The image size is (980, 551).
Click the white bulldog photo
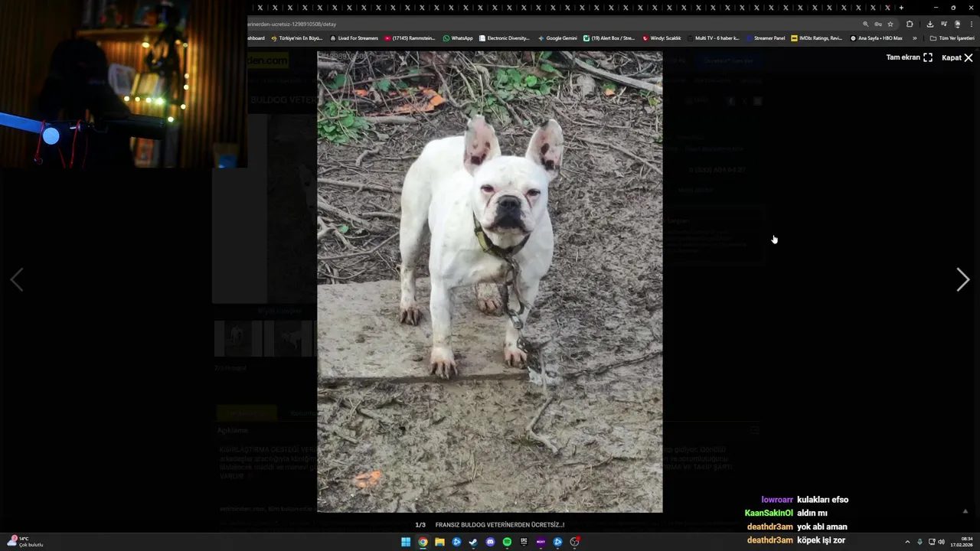(x=490, y=282)
